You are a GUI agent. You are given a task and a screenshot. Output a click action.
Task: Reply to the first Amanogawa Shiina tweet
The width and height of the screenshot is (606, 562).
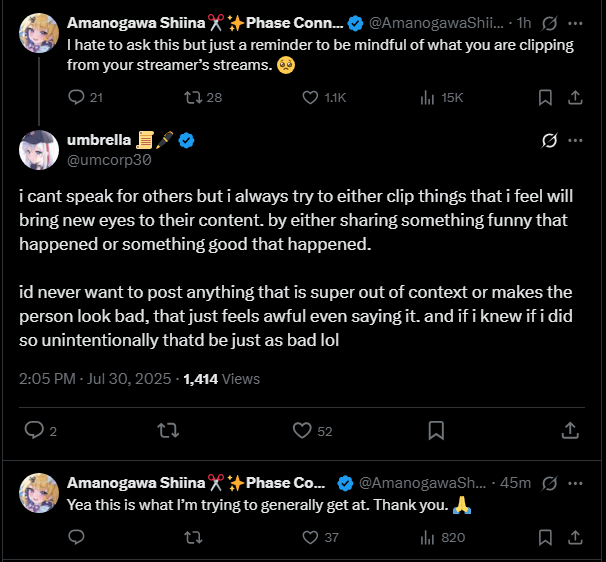[x=77, y=97]
